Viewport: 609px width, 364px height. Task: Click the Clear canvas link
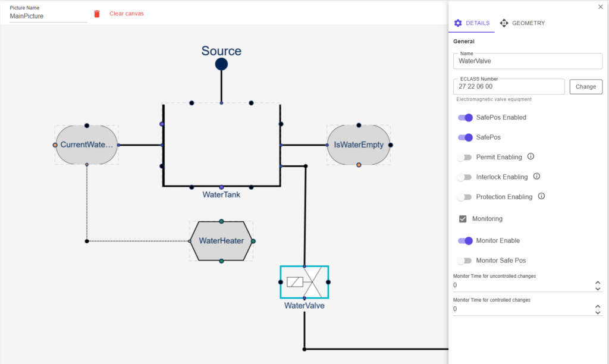[x=126, y=14]
